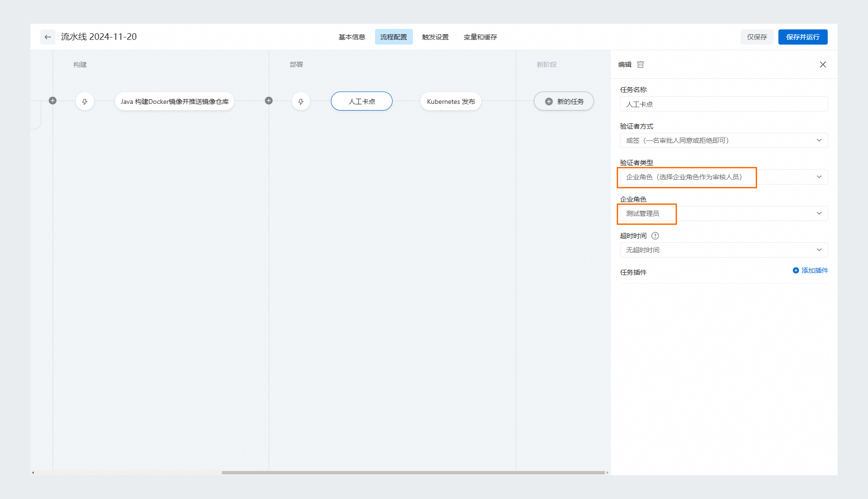Image resolution: width=868 pixels, height=499 pixels.
Task: Edit the 任务名称 input field
Action: [x=724, y=104]
